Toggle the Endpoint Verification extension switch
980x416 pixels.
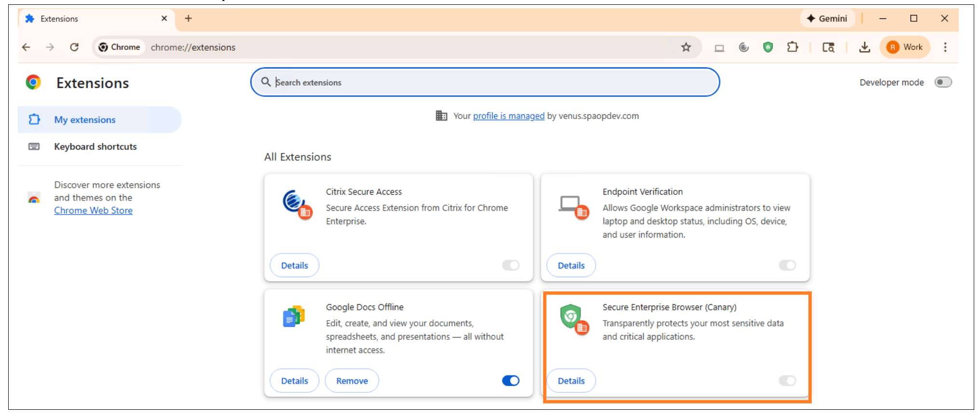787,265
